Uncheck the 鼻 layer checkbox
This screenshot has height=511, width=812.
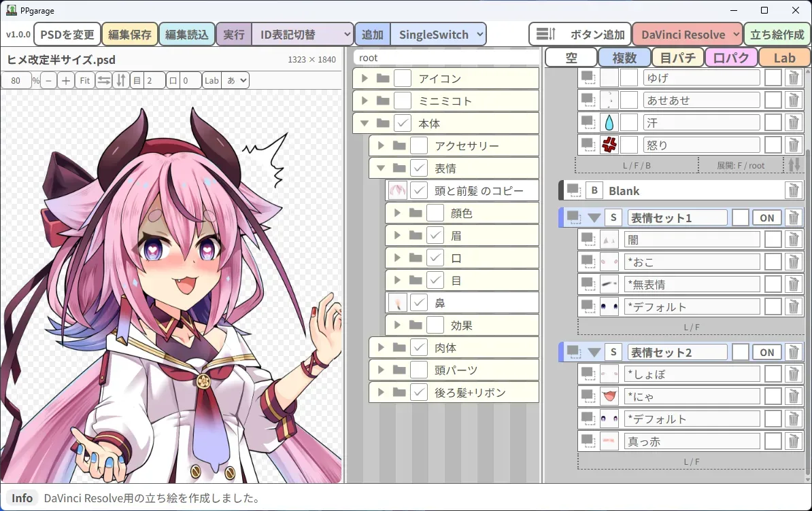418,302
